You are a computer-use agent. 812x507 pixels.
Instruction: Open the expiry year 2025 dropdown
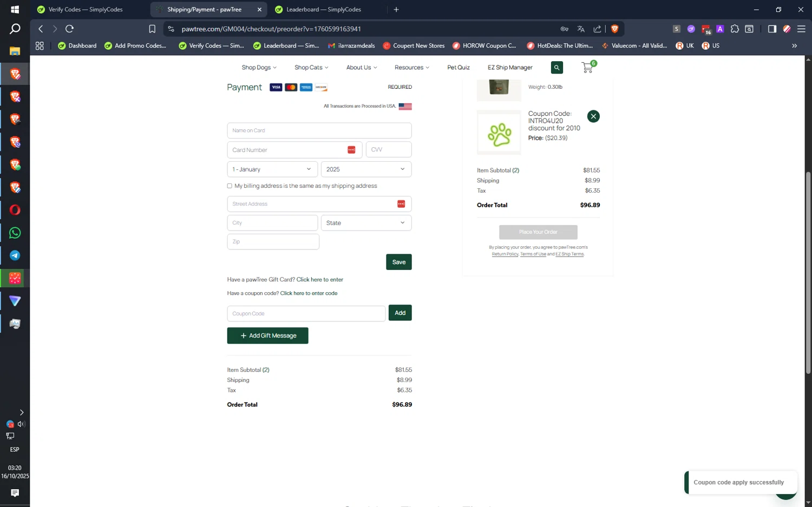(366, 169)
